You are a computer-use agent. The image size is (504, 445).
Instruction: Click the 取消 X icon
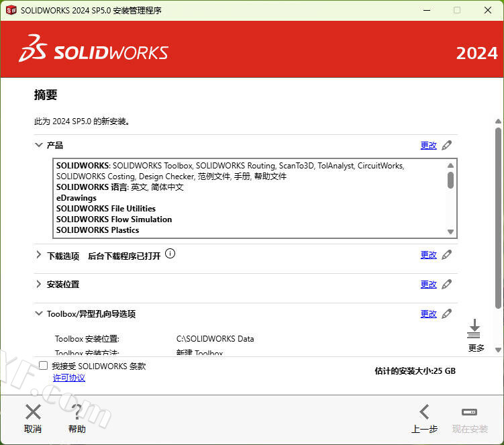[x=33, y=412]
